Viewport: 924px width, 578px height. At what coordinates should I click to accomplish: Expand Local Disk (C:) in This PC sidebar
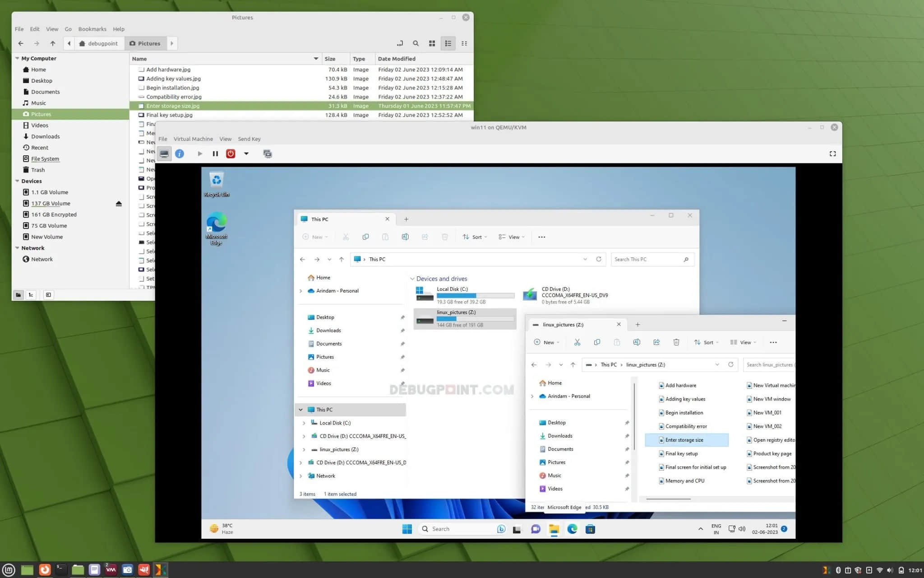click(x=303, y=422)
